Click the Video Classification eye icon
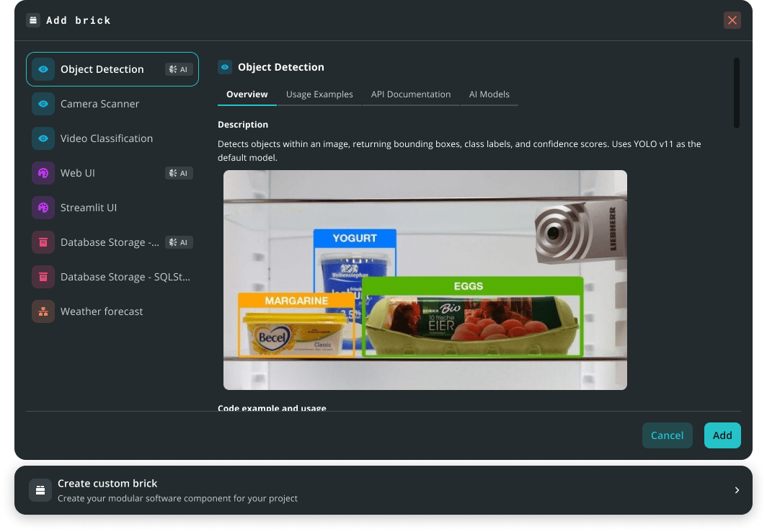 [x=43, y=138]
